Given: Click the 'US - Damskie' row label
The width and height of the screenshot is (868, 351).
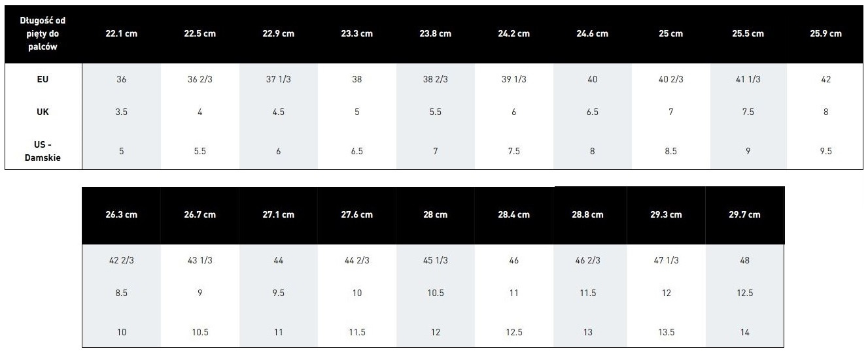Looking at the screenshot, I should (43, 151).
